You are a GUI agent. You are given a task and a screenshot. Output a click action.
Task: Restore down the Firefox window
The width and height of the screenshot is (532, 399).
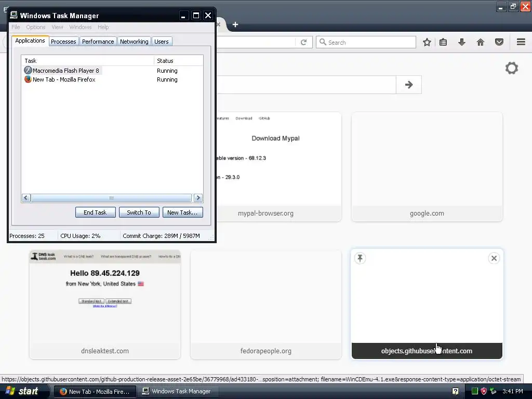(x=513, y=6)
